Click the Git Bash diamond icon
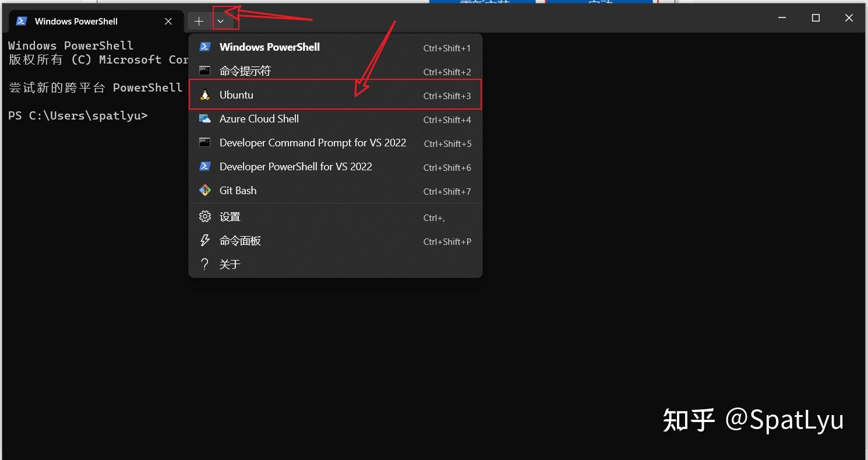The image size is (868, 460). pos(204,190)
